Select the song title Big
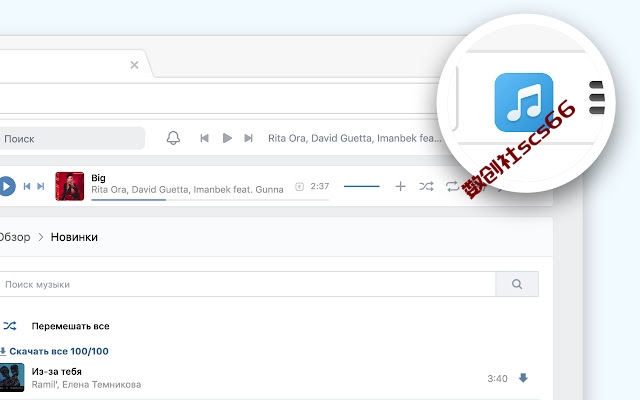The width and height of the screenshot is (640, 400). 98,178
